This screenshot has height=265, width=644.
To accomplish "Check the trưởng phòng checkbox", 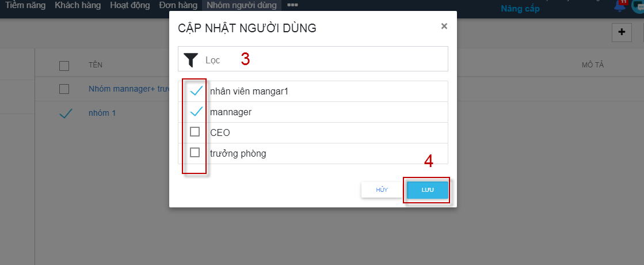I will tap(195, 153).
